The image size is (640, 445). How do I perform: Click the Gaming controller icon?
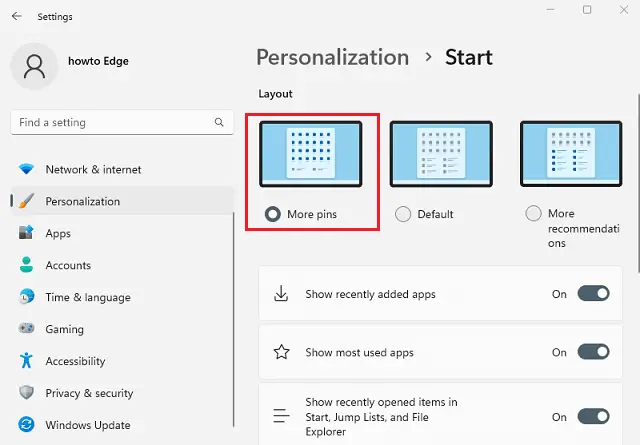click(x=27, y=328)
